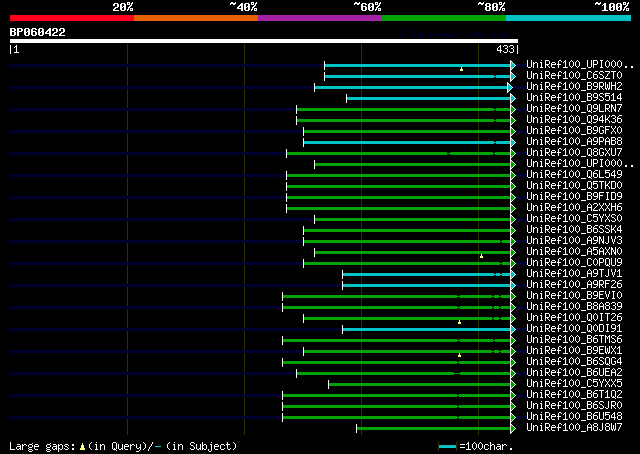Select the UniRef100_Q0DI91 label
The width and height of the screenshot is (640, 454).
click(574, 329)
